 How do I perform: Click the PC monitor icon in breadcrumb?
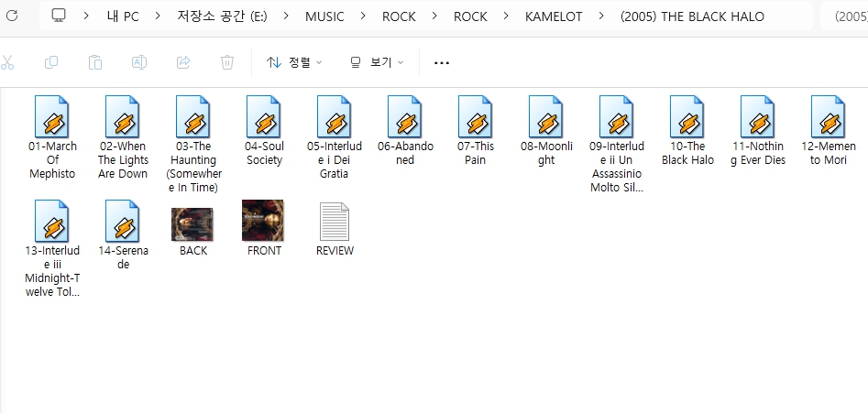pyautogui.click(x=60, y=16)
